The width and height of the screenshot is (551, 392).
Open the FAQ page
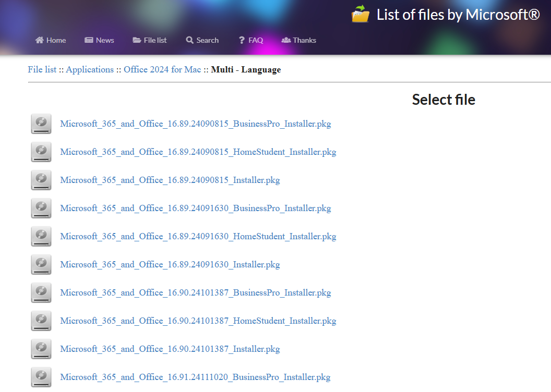[x=250, y=40]
